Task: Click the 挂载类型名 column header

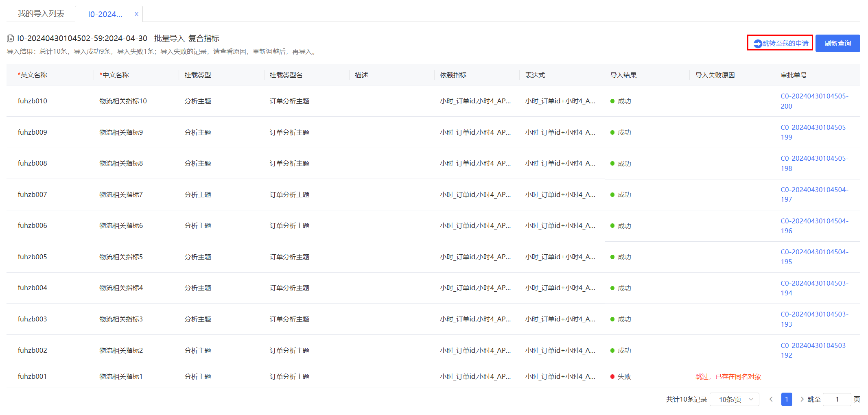Action: (x=286, y=75)
